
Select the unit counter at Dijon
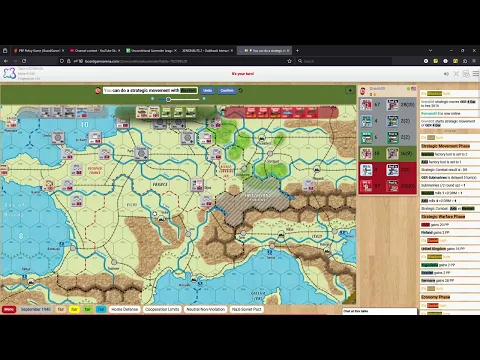click(x=197, y=184)
